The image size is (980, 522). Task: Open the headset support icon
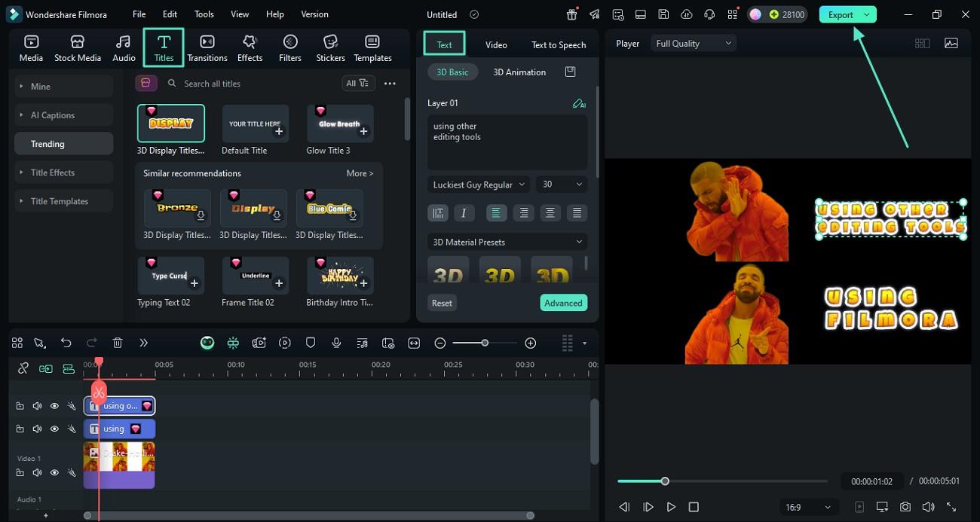pos(709,14)
